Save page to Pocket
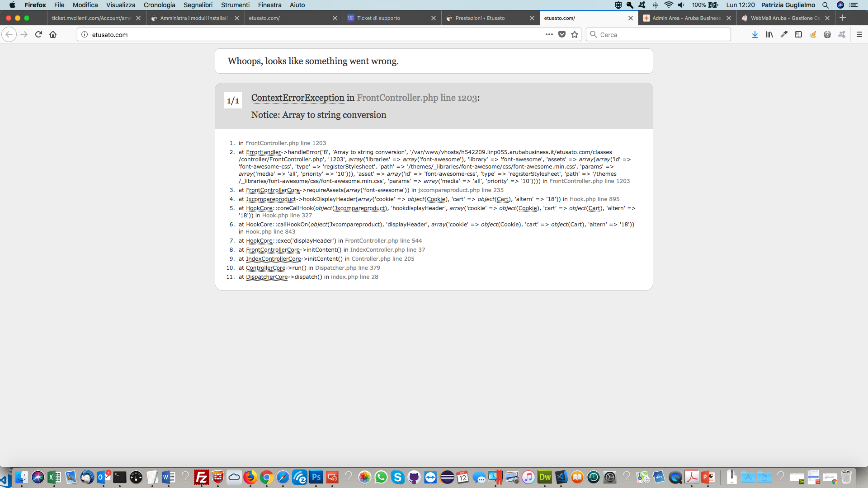The image size is (868, 488). pos(562,34)
